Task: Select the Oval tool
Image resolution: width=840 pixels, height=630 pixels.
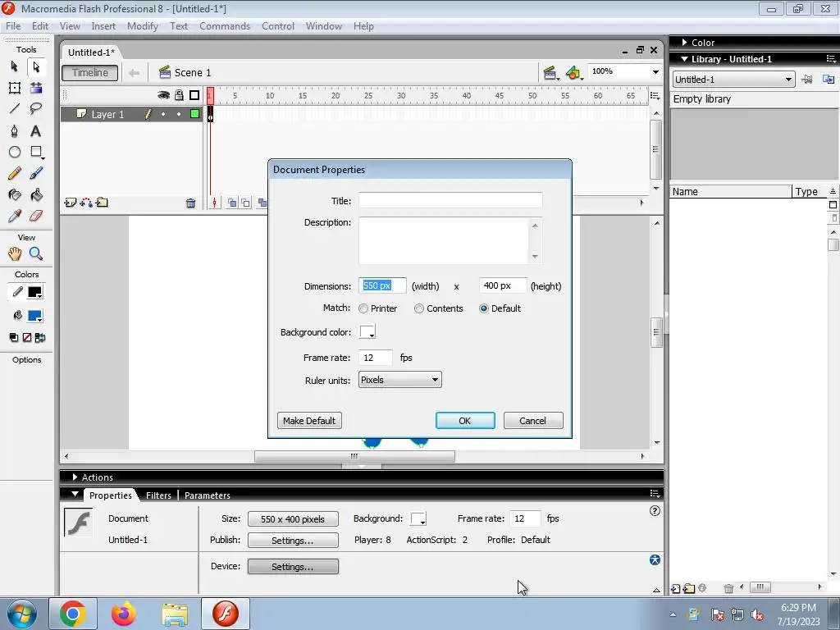Action: [15, 152]
